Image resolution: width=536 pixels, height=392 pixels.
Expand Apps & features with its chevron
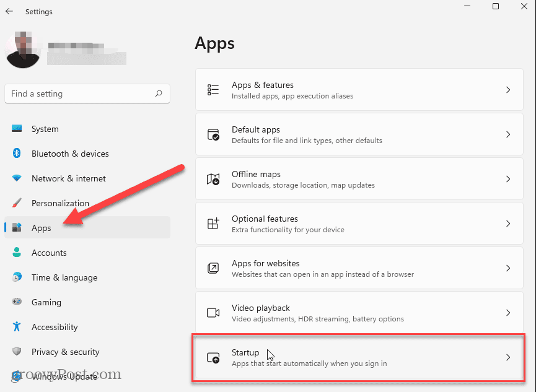[x=508, y=90]
